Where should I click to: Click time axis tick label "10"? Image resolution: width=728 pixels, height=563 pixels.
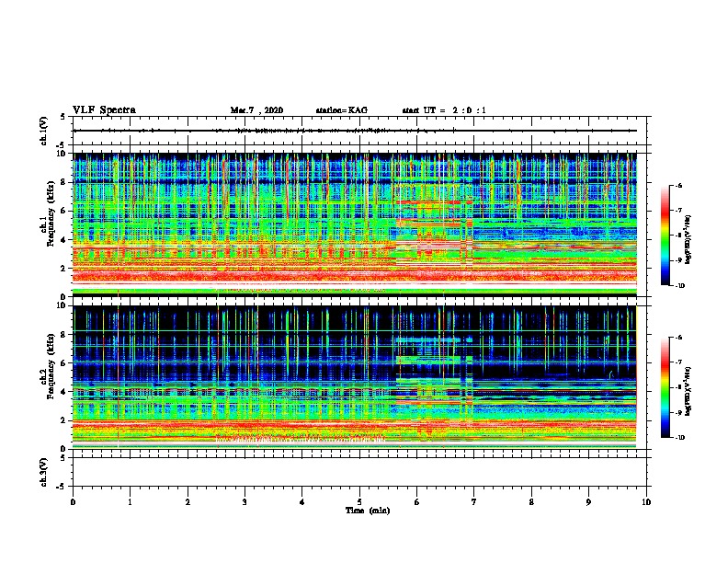coord(646,502)
